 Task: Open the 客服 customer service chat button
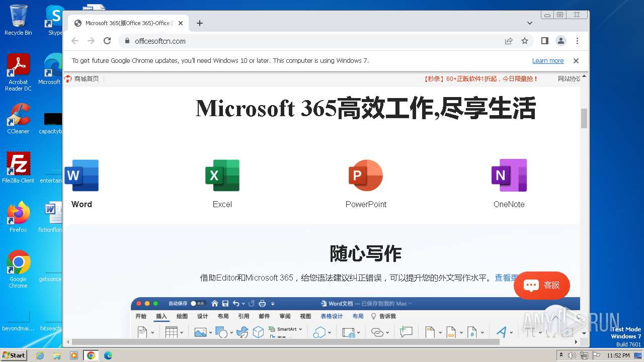tap(542, 286)
